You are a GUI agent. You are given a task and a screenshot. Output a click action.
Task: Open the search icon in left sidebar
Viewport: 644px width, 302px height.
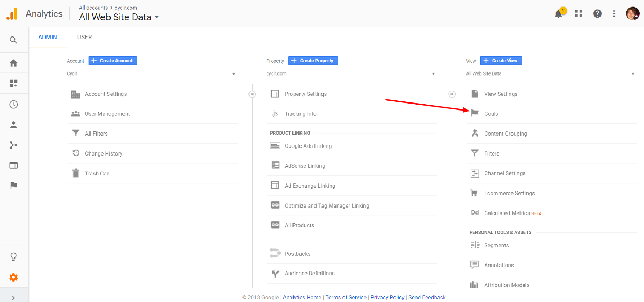click(x=13, y=40)
